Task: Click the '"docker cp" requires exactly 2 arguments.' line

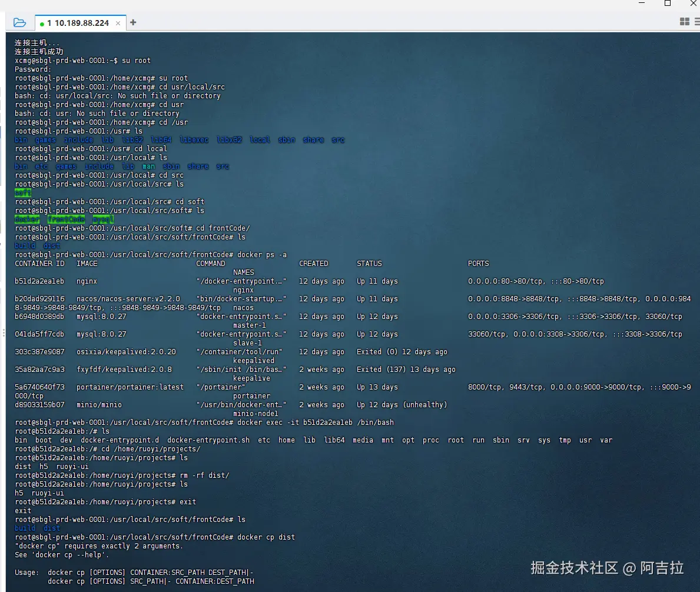Action: (x=99, y=546)
